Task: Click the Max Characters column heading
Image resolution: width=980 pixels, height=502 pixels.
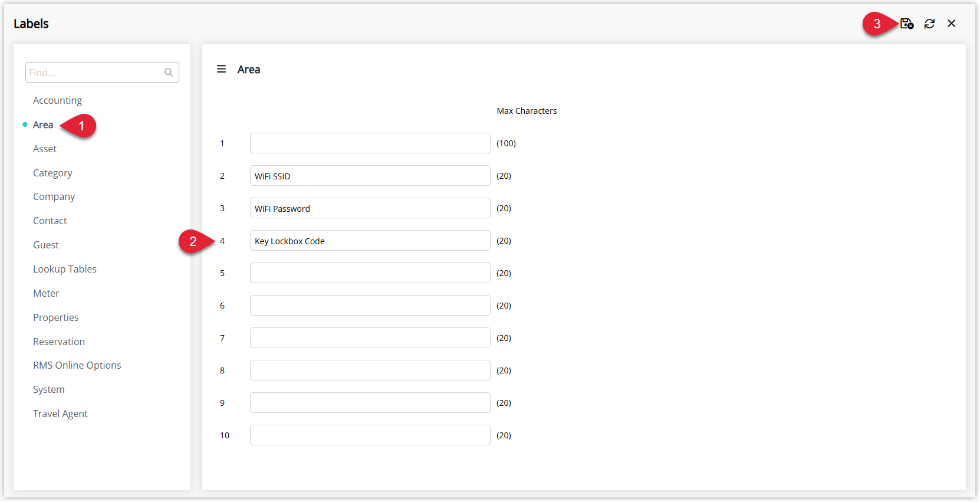Action: 527,111
